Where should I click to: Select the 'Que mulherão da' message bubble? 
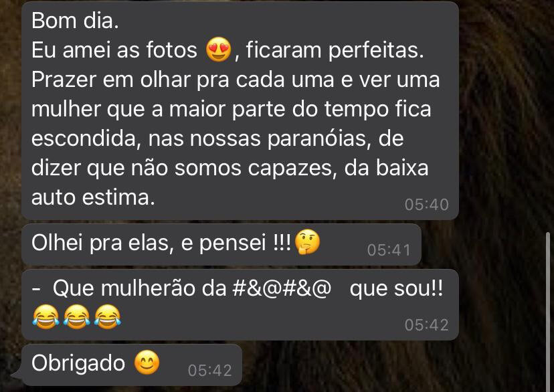pyautogui.click(x=240, y=305)
